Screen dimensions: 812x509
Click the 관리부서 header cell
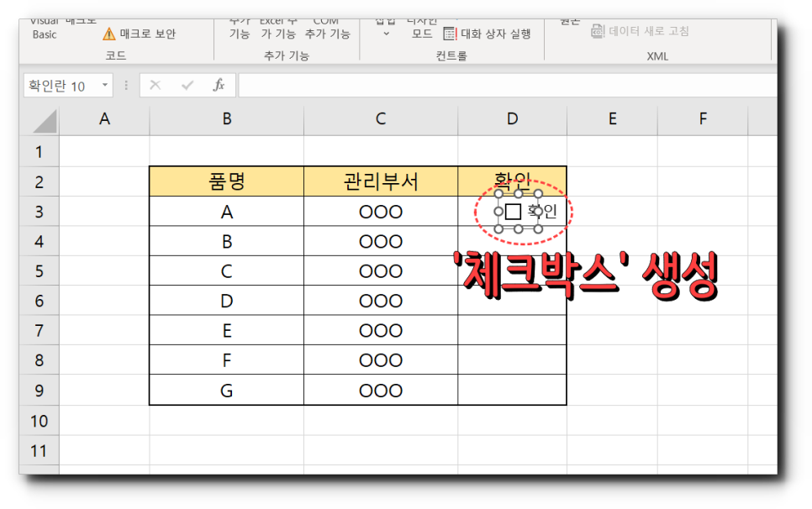(381, 181)
